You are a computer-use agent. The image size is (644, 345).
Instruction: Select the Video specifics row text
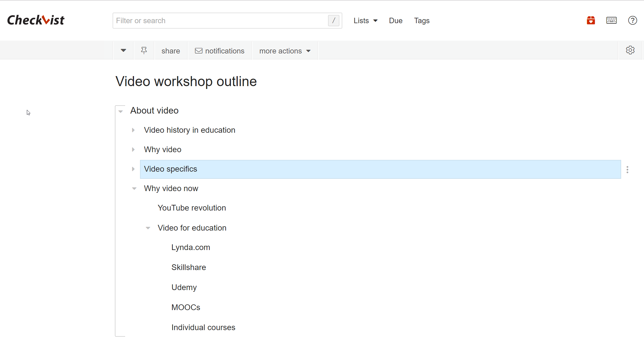tap(171, 169)
